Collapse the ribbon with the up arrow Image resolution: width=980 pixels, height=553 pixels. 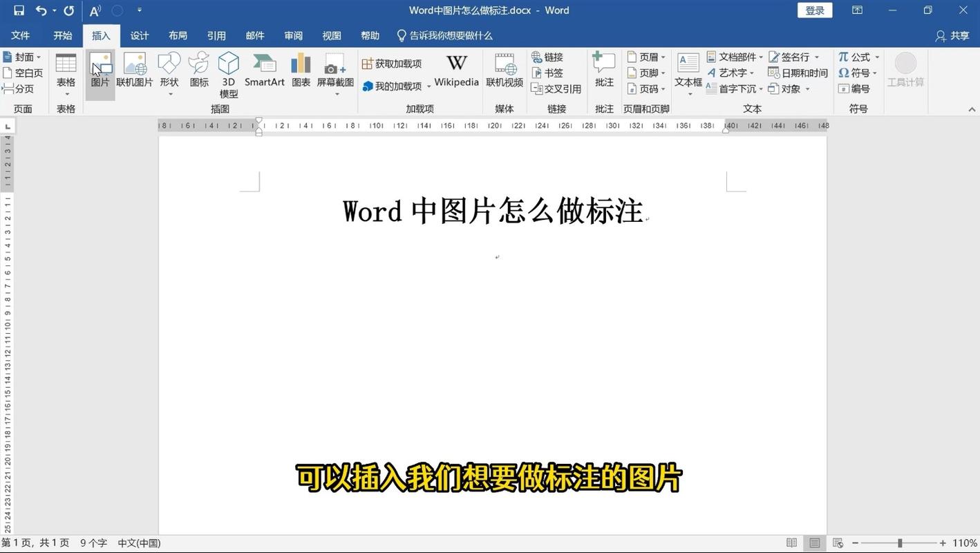coord(972,109)
